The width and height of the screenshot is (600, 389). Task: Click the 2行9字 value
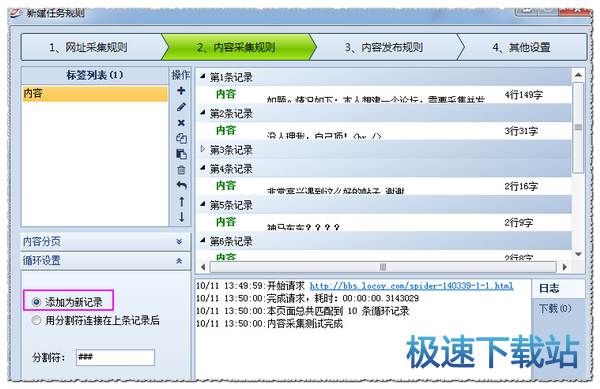pyautogui.click(x=518, y=223)
